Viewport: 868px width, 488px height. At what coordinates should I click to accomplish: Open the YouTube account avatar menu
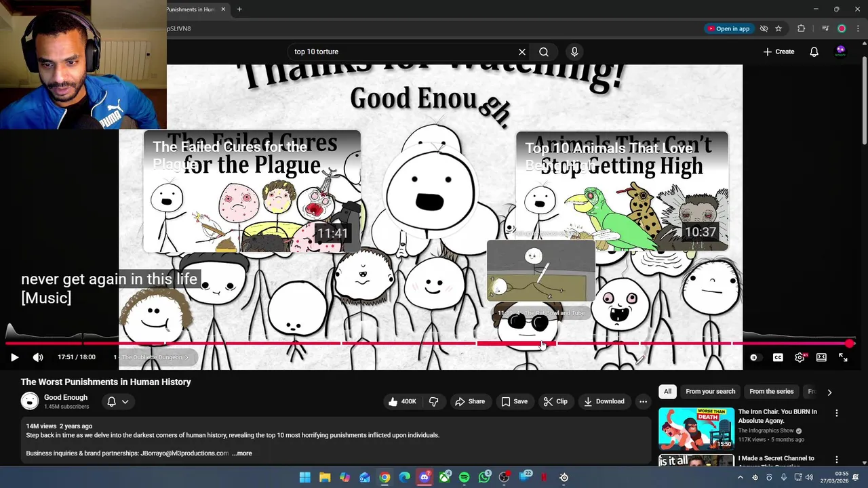(841, 52)
